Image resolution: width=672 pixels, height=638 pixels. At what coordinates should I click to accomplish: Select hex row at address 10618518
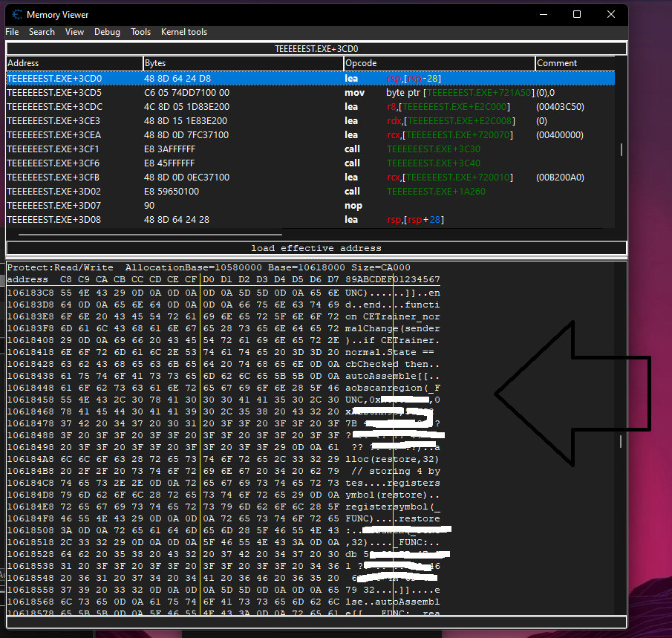(224, 542)
